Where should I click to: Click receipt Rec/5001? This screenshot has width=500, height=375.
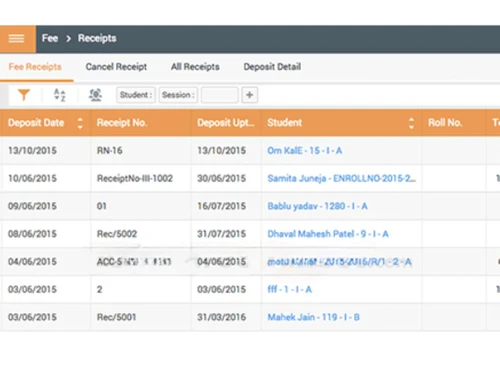[116, 317]
